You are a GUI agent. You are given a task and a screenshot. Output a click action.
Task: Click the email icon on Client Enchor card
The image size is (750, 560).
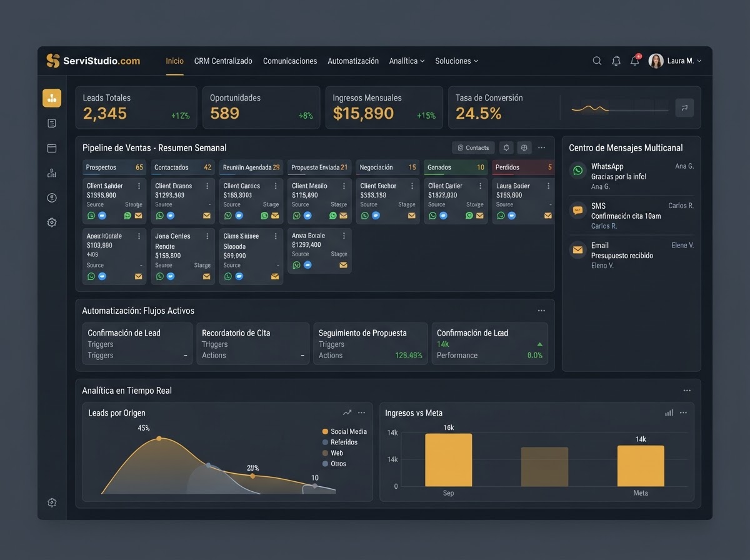click(x=412, y=216)
